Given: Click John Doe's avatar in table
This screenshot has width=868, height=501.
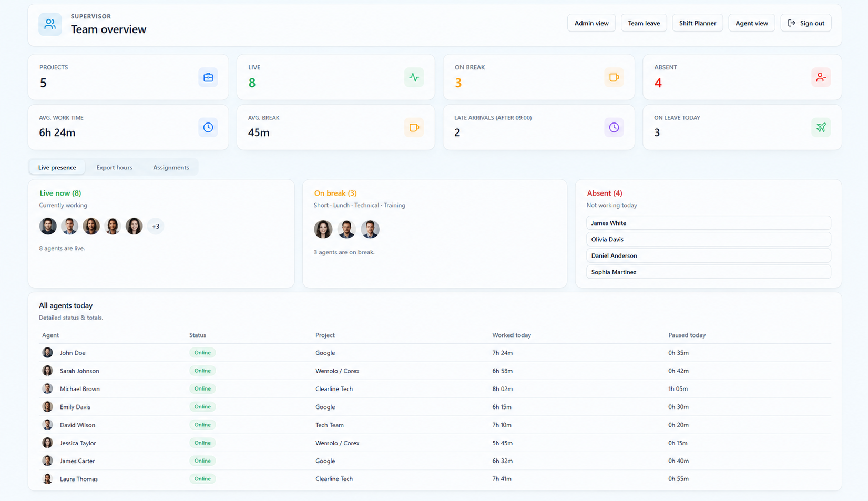Looking at the screenshot, I should 47,353.
